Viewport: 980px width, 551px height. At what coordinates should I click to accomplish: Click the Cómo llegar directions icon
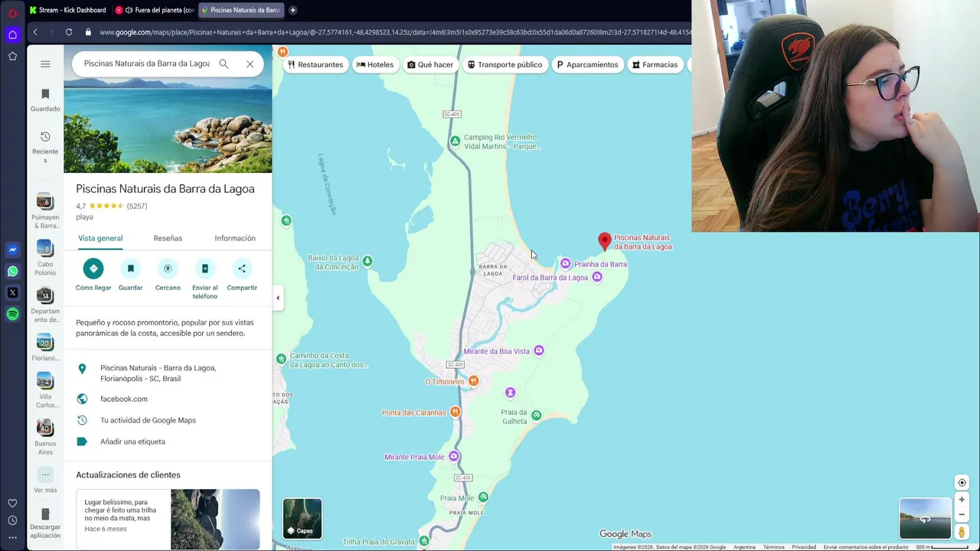point(93,269)
